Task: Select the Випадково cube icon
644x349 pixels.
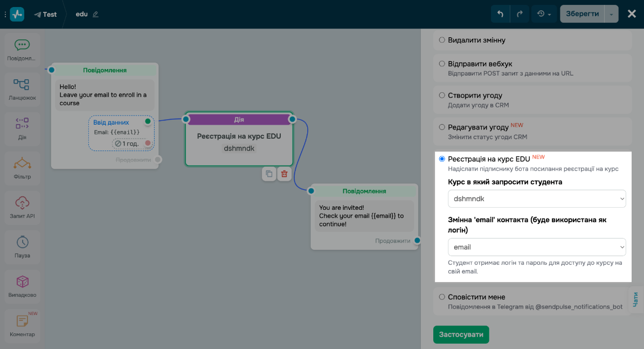Action: 22,282
